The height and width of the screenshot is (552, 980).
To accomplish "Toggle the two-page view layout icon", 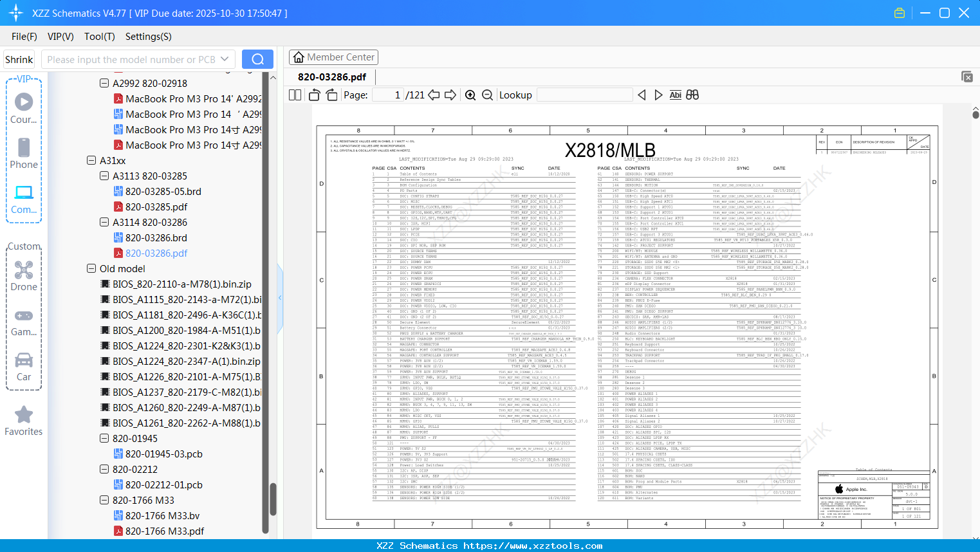I will tap(295, 95).
